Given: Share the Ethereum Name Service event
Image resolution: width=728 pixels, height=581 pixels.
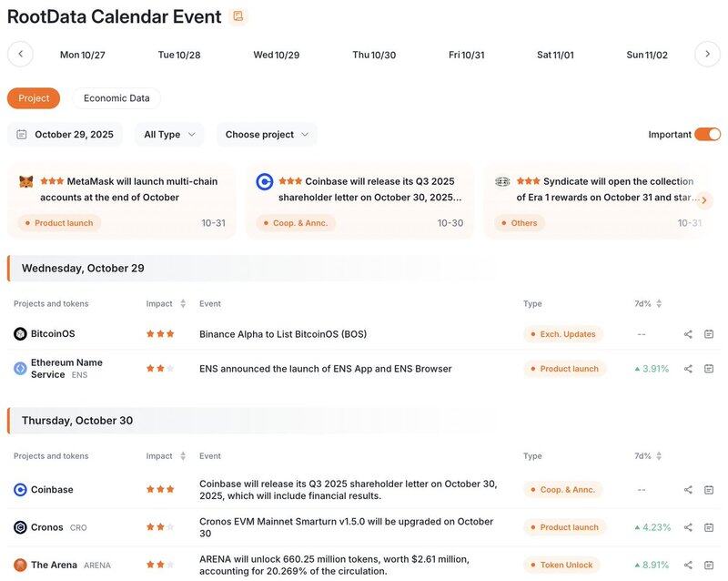Looking at the screenshot, I should (688, 369).
